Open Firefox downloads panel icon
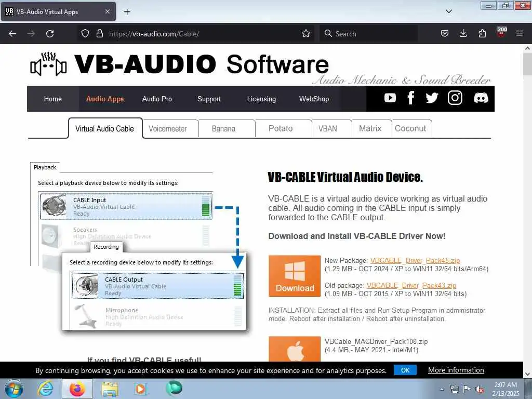The image size is (532, 399). [x=463, y=34]
